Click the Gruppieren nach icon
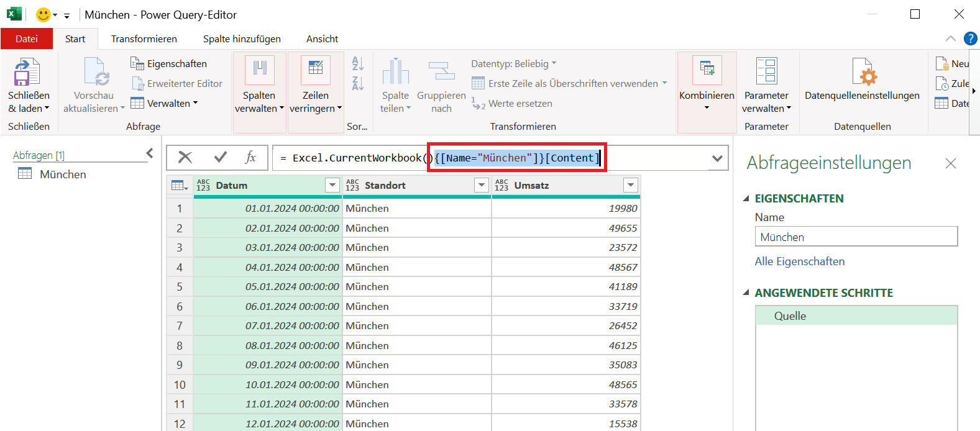This screenshot has height=431, width=980. pos(441,71)
